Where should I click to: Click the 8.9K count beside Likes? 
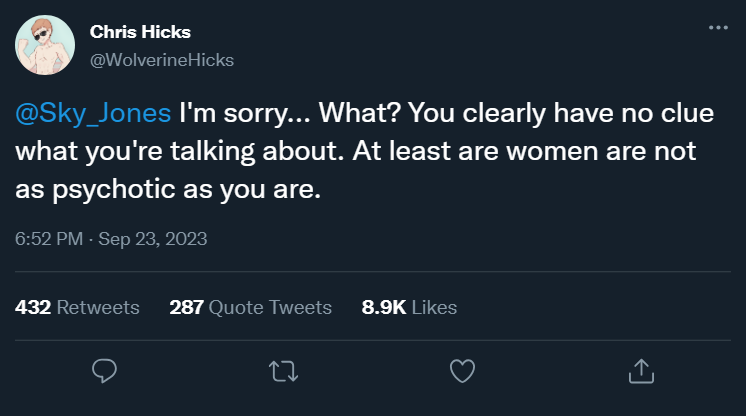pos(383,307)
